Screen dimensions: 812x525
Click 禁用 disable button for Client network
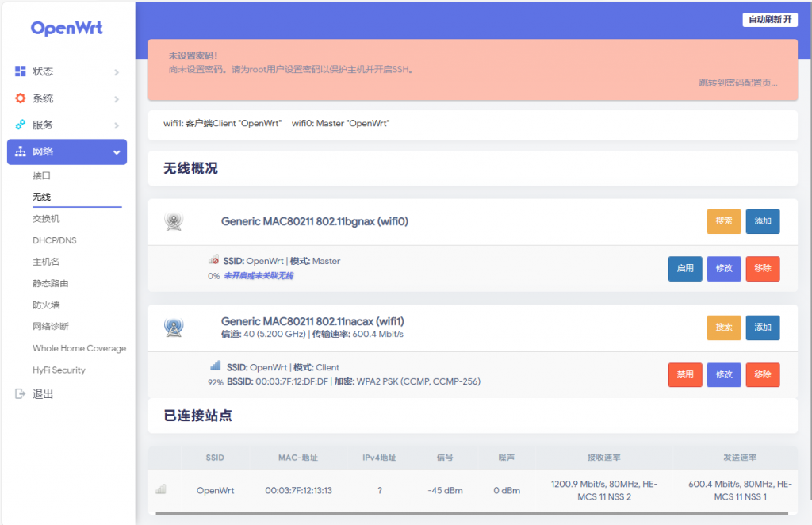[685, 374]
